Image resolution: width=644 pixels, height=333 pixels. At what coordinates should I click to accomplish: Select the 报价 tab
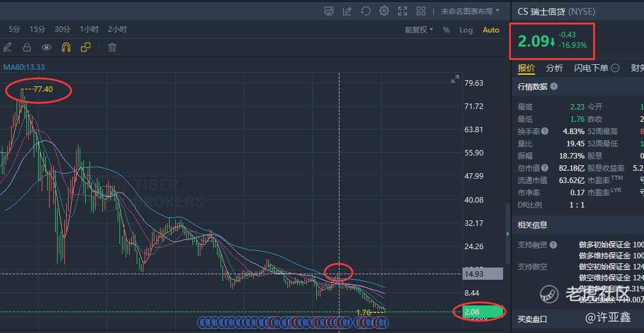[x=526, y=68]
